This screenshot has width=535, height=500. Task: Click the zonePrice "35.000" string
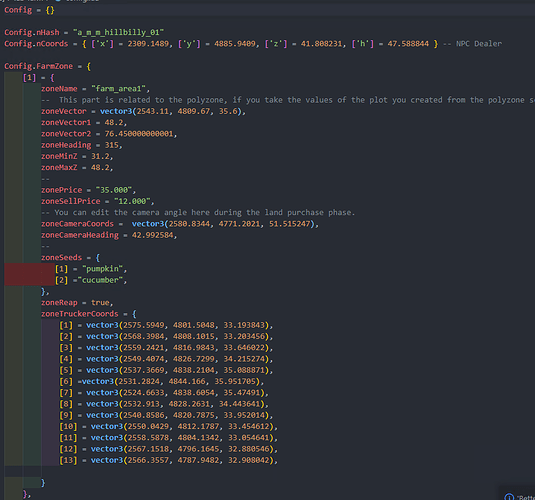pyautogui.click(x=114, y=190)
